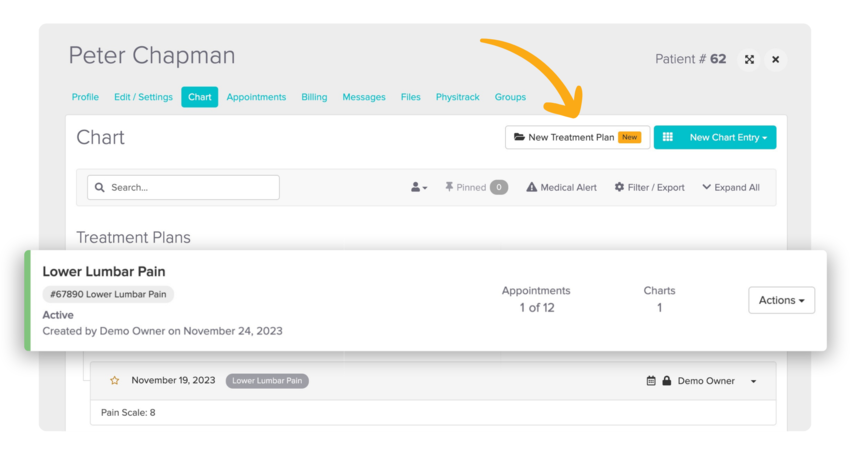
Task: Click Expand All chart entries
Action: click(x=731, y=187)
